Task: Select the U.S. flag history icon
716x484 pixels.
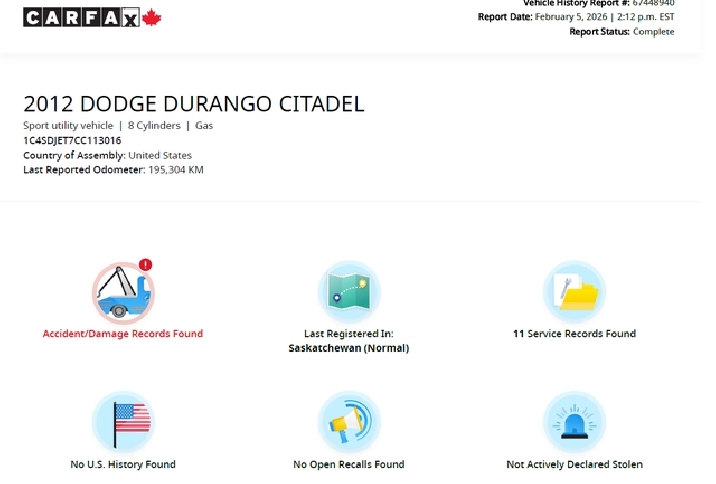Action: click(x=123, y=421)
